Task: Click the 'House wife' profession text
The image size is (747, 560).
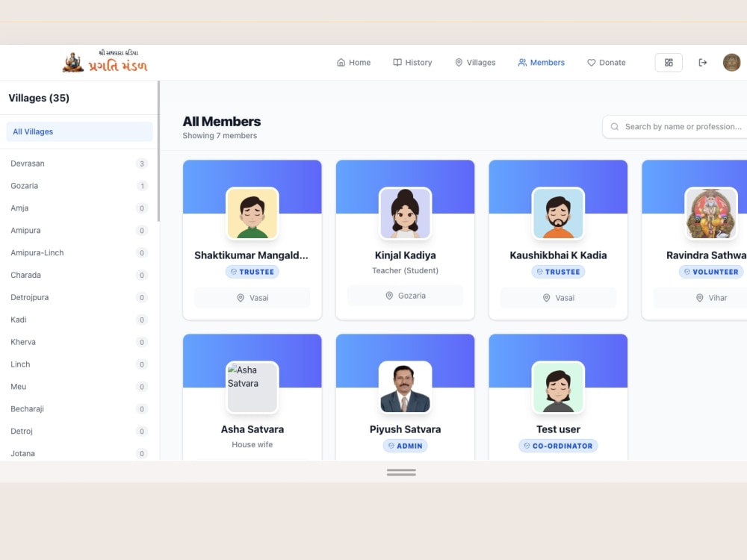Action: click(x=252, y=445)
